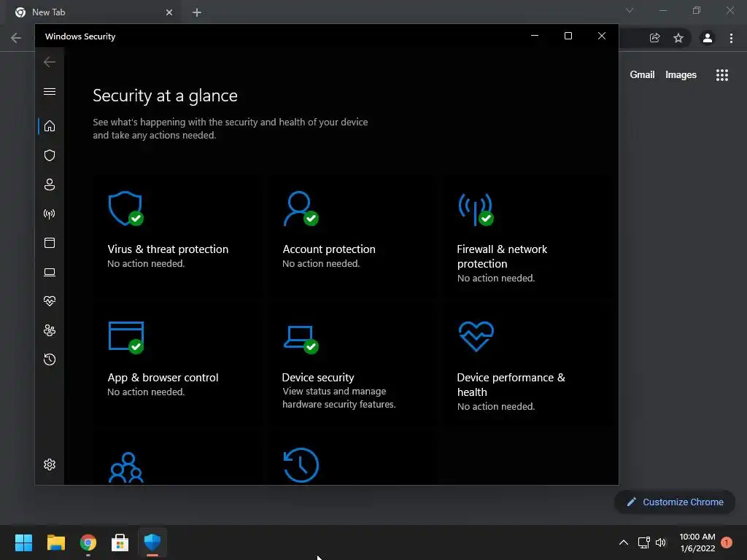Click large Account protection person icon
The height and width of the screenshot is (560, 747).
(301, 209)
